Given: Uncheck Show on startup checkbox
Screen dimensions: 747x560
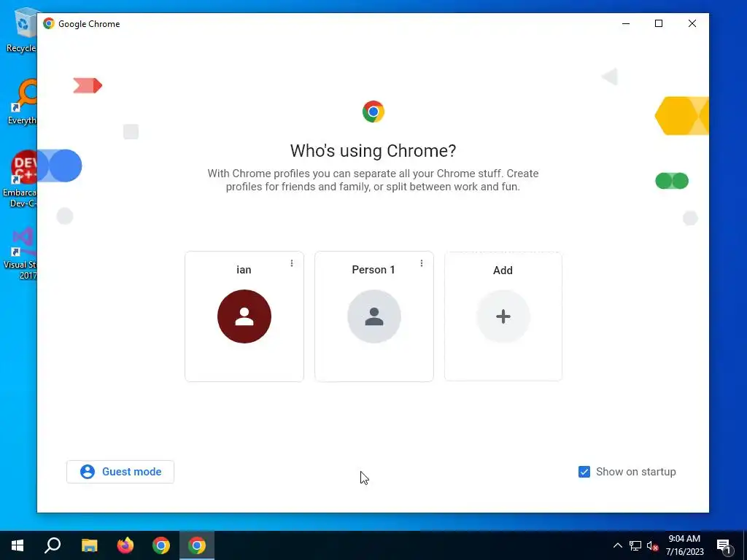Looking at the screenshot, I should 584,472.
